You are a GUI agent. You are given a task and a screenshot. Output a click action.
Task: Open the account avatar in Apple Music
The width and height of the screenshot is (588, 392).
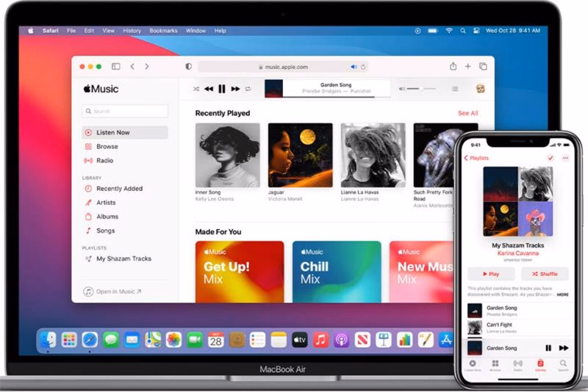[x=481, y=89]
